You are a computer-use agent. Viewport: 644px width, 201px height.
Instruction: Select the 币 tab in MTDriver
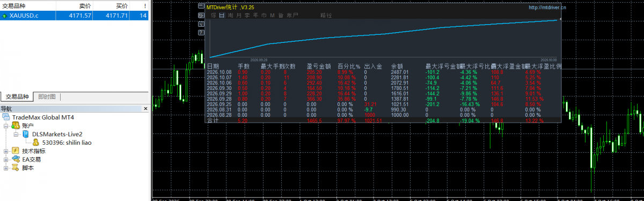coord(264,16)
